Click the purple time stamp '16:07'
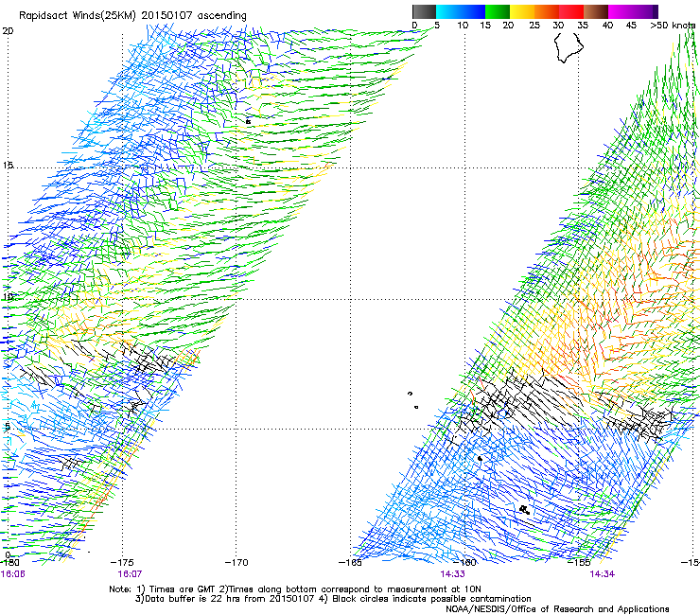 (130, 574)
